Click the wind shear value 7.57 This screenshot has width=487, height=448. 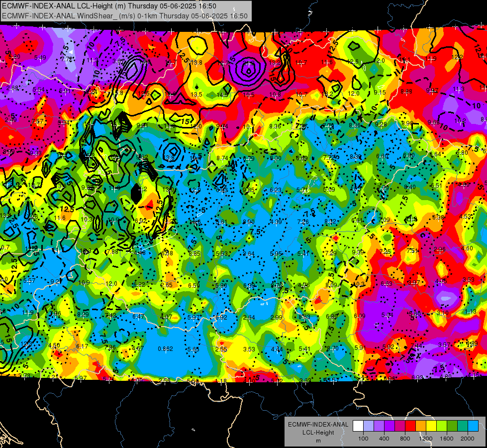[x=38, y=121]
